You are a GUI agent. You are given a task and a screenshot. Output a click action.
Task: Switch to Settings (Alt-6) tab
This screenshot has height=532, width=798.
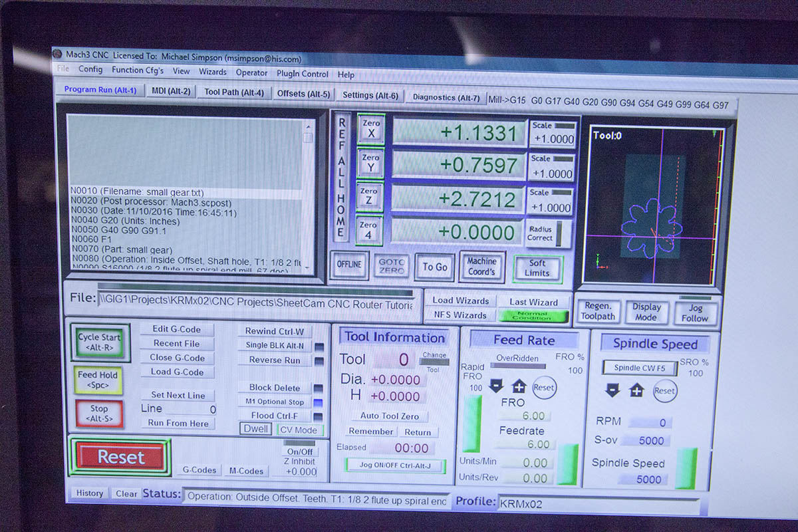[x=370, y=95]
